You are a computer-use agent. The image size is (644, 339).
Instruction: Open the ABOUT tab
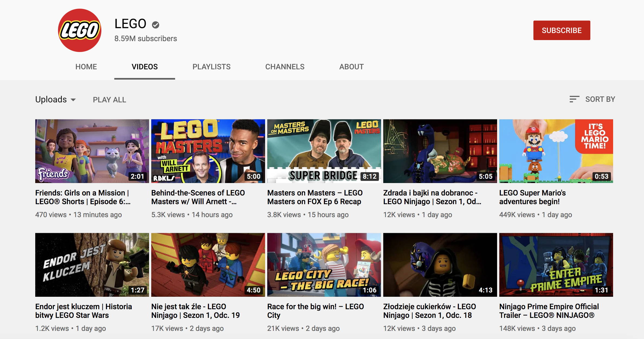coord(351,67)
